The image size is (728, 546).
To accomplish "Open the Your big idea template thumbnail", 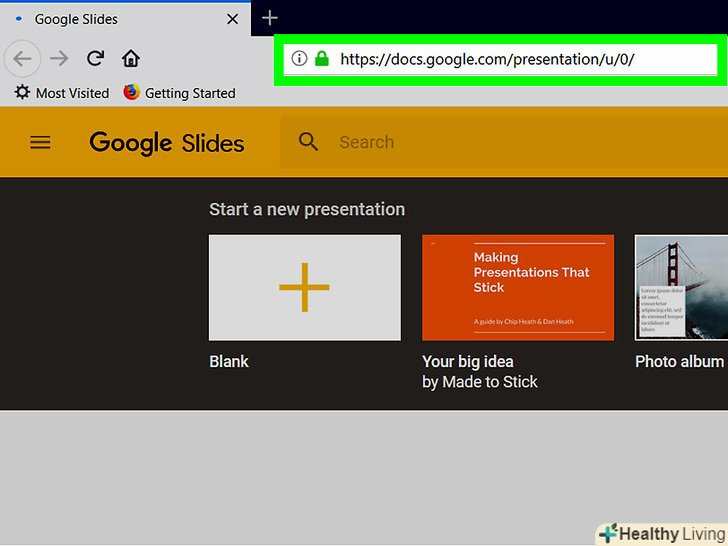I will (518, 287).
